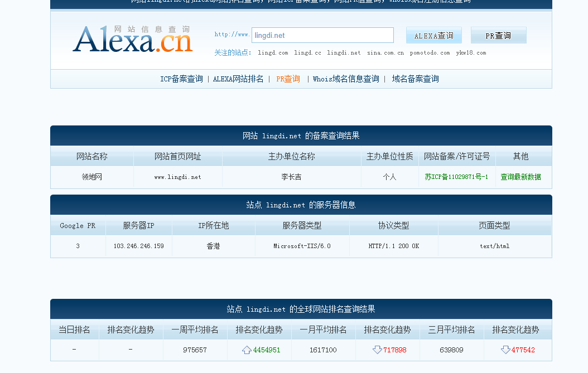Image resolution: width=588 pixels, height=373 pixels.
Task: Open the lingd.cc followed site link
Action: (307, 53)
